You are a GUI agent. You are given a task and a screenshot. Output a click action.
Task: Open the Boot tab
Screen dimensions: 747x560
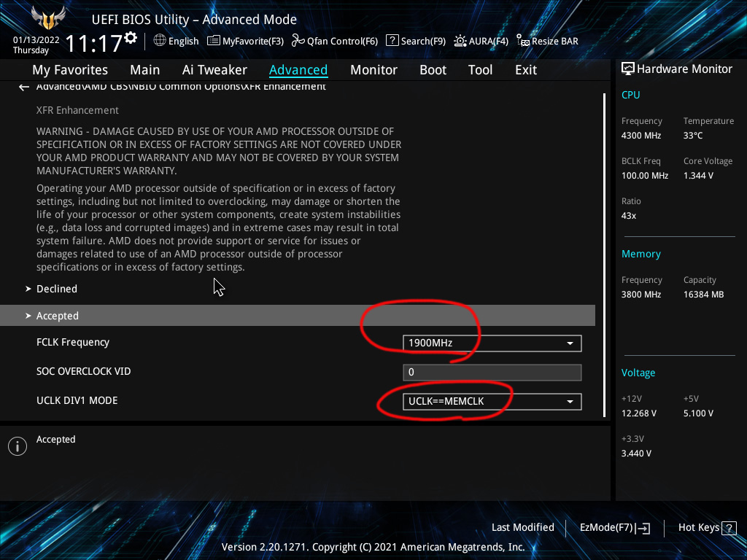[x=433, y=70]
